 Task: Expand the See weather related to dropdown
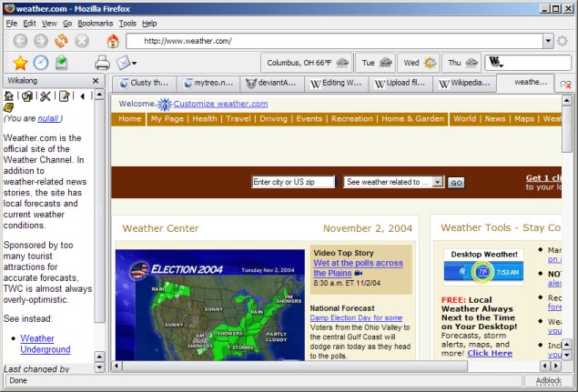438,182
